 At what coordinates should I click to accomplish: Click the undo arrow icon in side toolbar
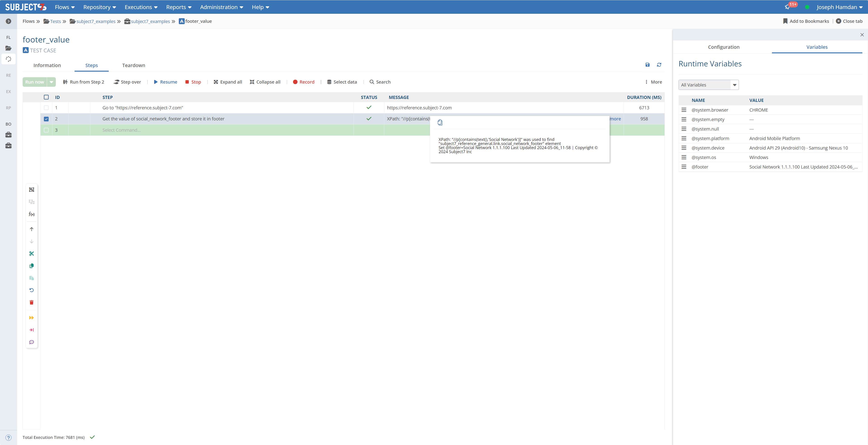32,290
